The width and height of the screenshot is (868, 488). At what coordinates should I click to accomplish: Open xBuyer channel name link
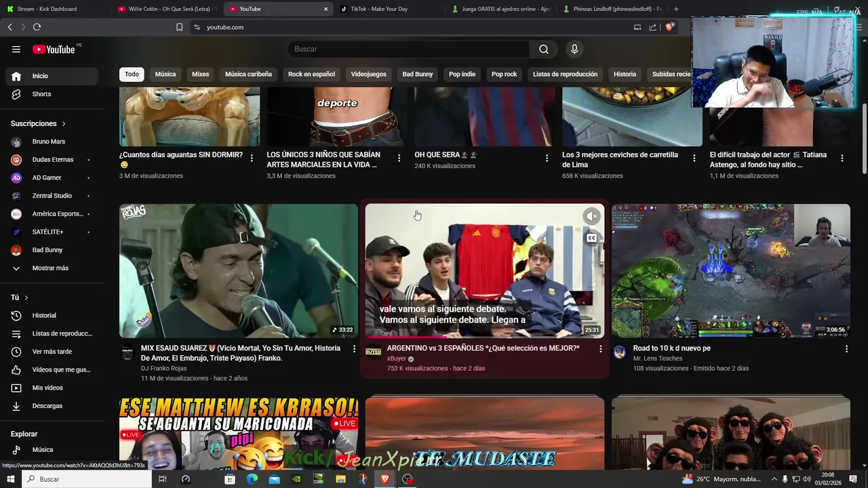[397, 359]
